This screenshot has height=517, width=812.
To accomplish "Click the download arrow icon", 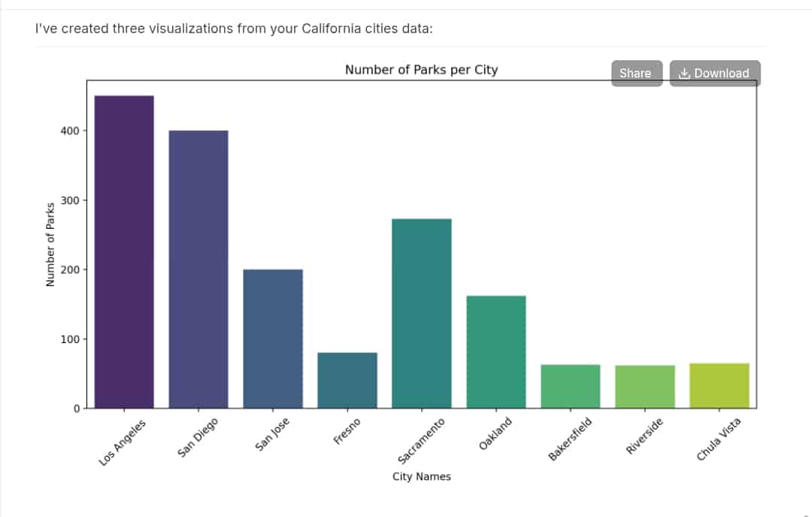I will coord(684,73).
